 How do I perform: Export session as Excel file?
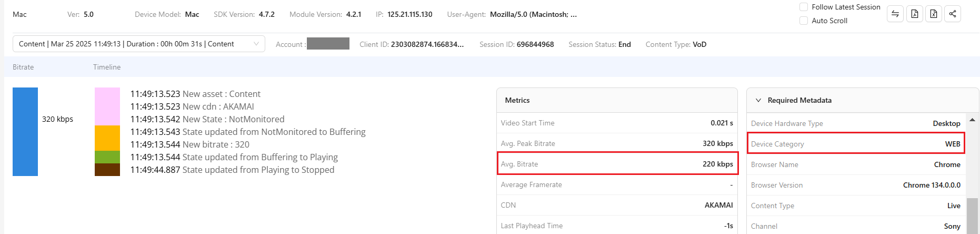pos(934,14)
